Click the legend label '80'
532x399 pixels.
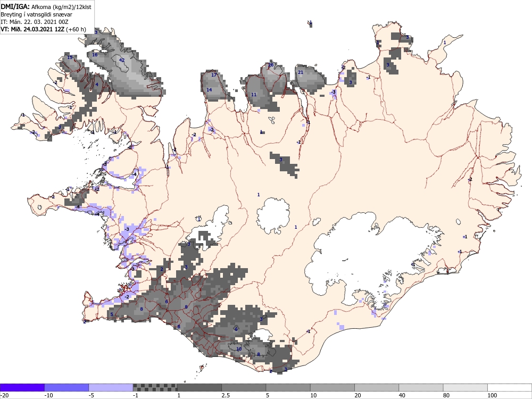446,395
